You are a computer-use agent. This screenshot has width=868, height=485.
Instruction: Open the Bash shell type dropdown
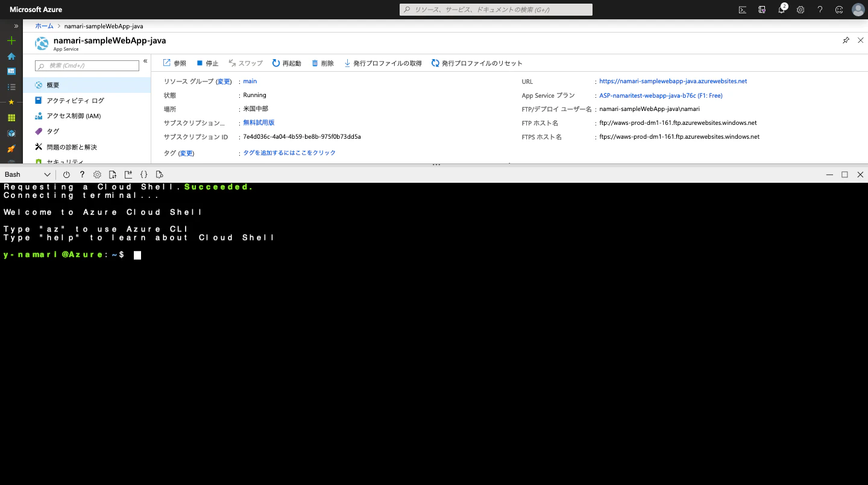pyautogui.click(x=28, y=174)
